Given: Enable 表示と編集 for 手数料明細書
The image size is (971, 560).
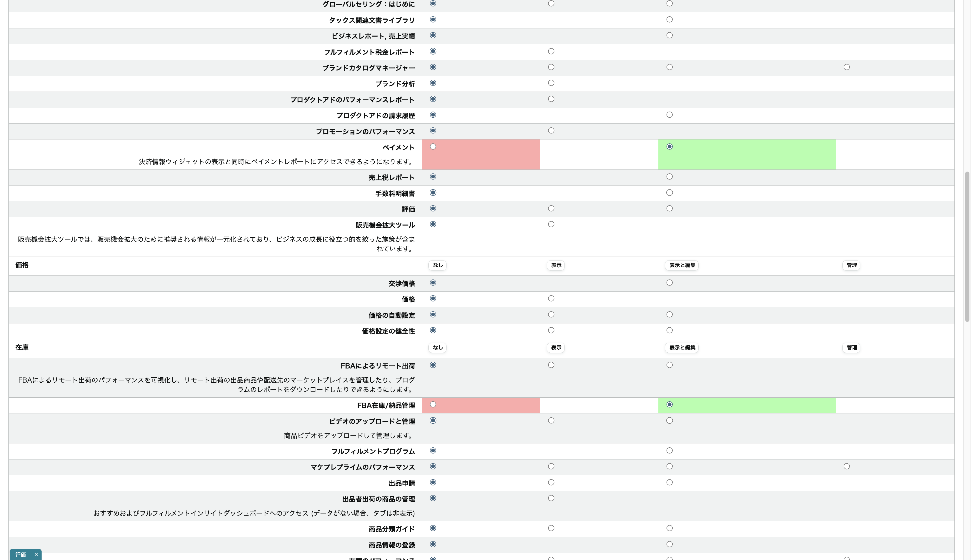Looking at the screenshot, I should (669, 193).
